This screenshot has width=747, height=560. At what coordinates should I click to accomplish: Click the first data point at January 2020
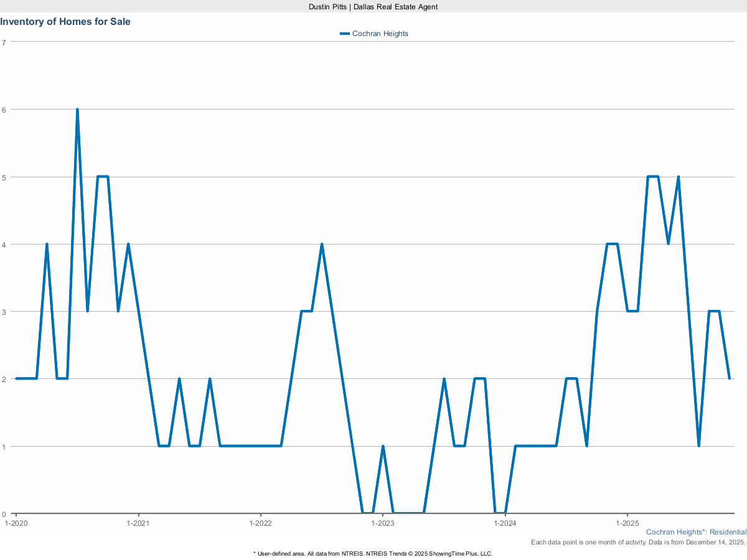coord(16,378)
